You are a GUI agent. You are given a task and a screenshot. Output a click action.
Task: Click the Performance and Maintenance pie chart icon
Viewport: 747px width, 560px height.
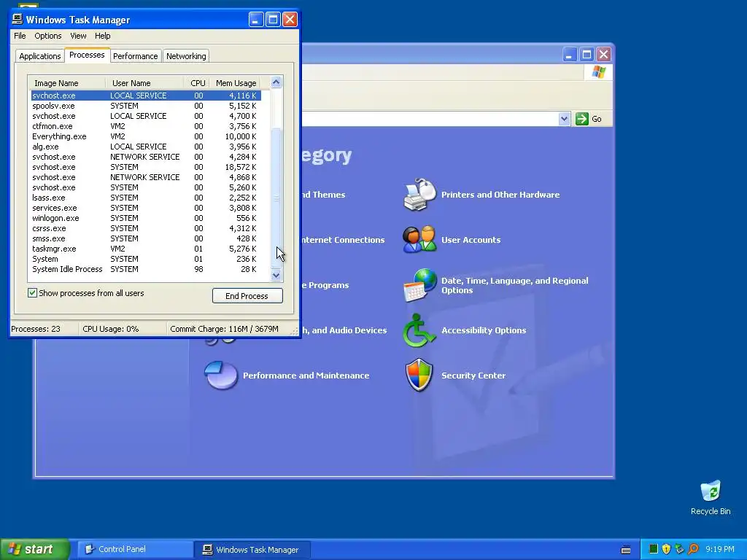[x=221, y=376]
